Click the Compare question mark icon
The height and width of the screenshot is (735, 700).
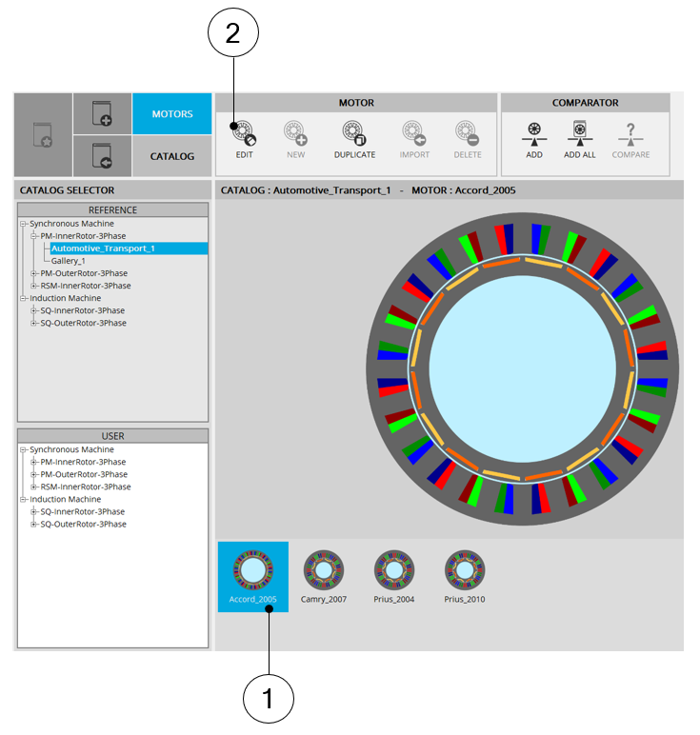pos(630,132)
